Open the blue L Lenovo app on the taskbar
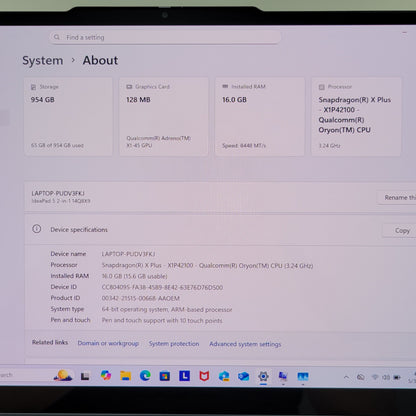 [184, 376]
